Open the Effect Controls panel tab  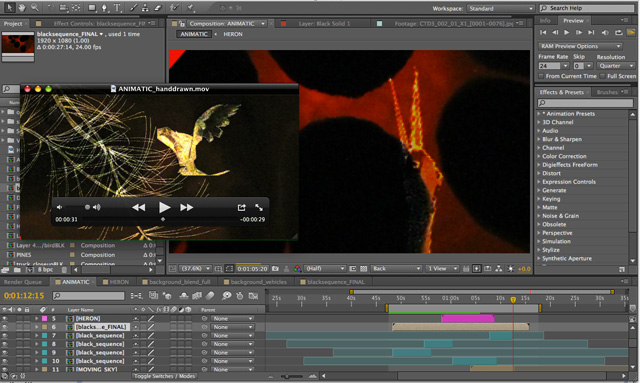pyautogui.click(x=99, y=24)
